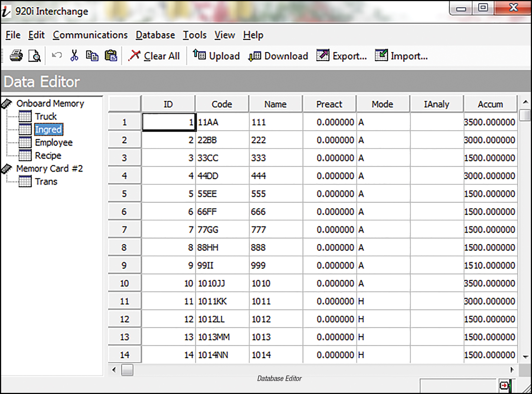Click the Print toolbar icon
Viewport: 532px width, 394px height.
pyautogui.click(x=16, y=56)
